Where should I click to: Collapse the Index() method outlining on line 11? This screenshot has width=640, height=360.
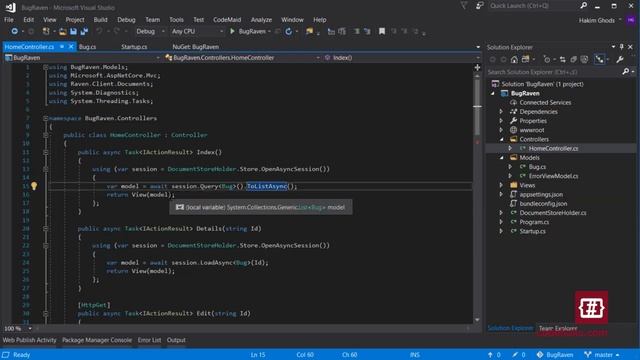click(x=45, y=152)
